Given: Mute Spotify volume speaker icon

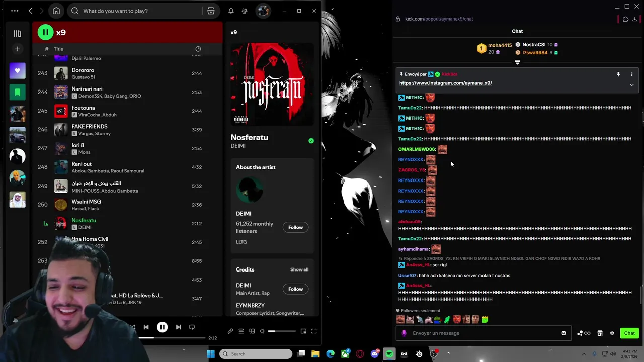Looking at the screenshot, I should tap(262, 331).
